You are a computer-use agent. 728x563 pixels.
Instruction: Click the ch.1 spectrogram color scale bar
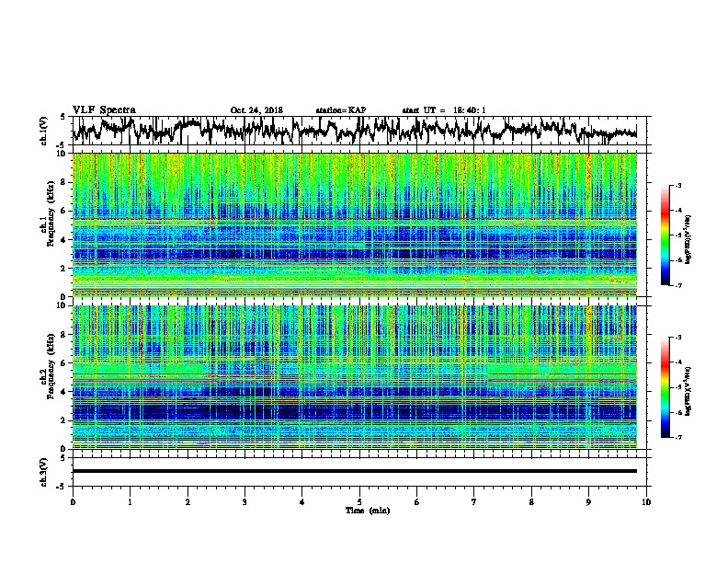tap(665, 236)
